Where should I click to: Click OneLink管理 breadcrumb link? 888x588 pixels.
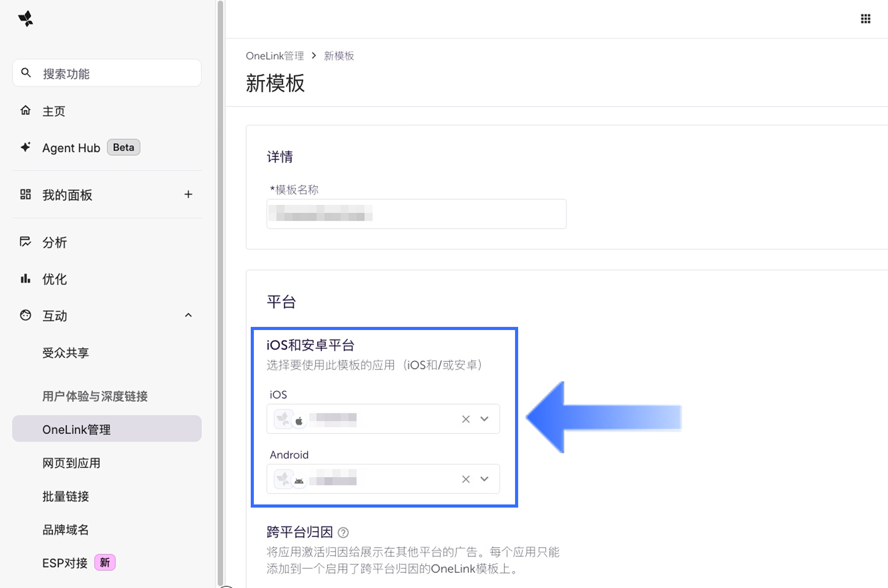[x=275, y=56]
